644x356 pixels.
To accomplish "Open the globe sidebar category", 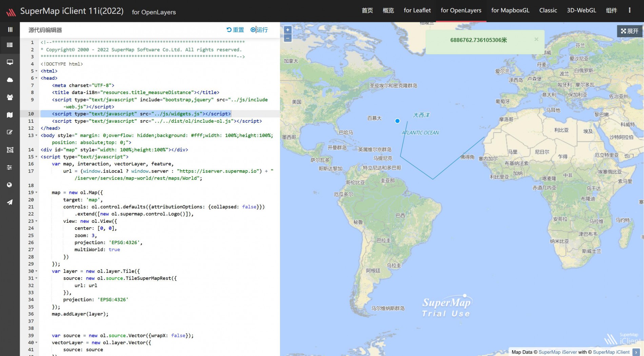I will (x=10, y=185).
